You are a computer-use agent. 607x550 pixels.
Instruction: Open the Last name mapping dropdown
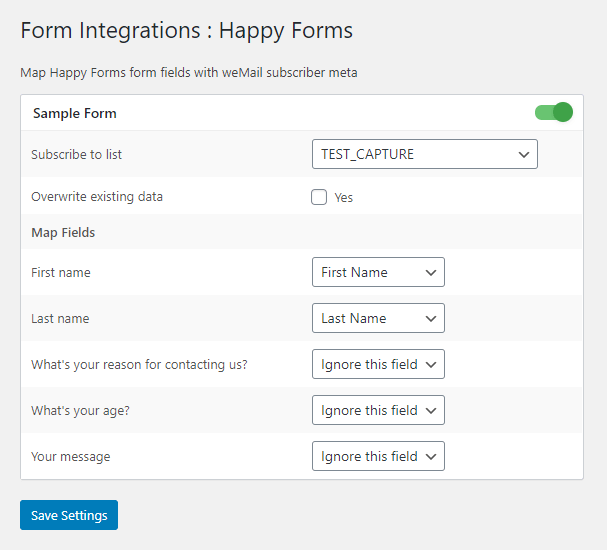378,318
